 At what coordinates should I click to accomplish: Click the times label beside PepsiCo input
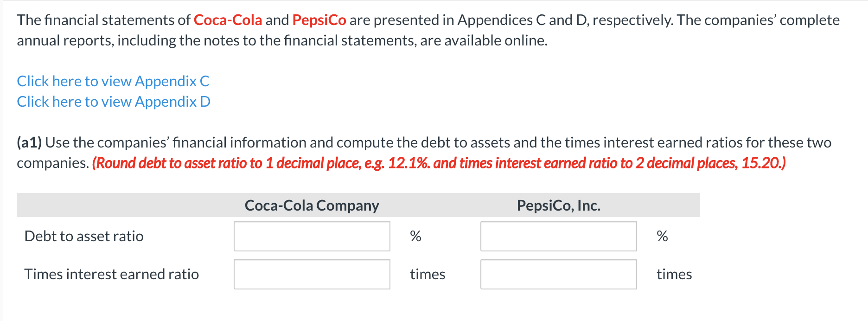click(674, 274)
